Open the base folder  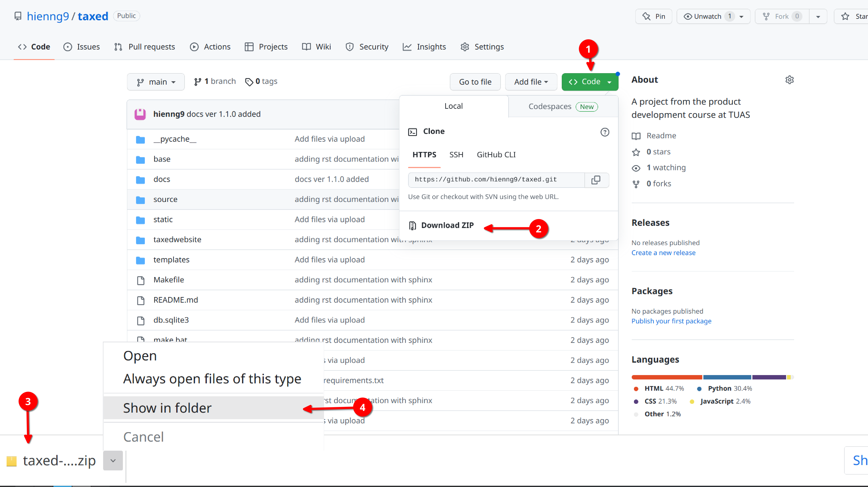coord(162,159)
